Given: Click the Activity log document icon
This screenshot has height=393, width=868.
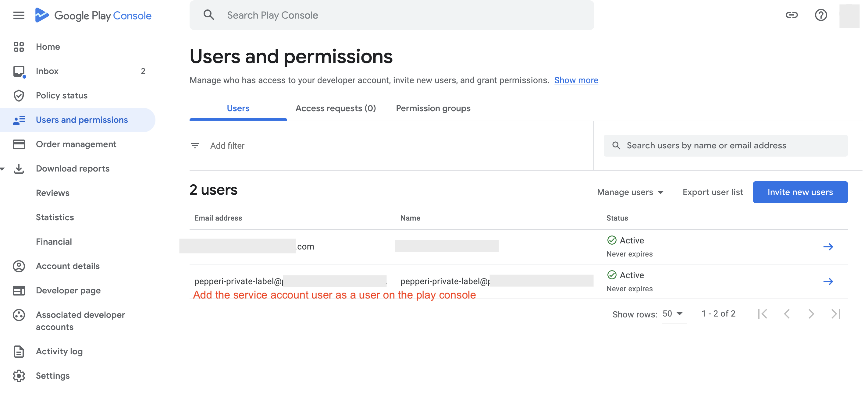Looking at the screenshot, I should [19, 352].
